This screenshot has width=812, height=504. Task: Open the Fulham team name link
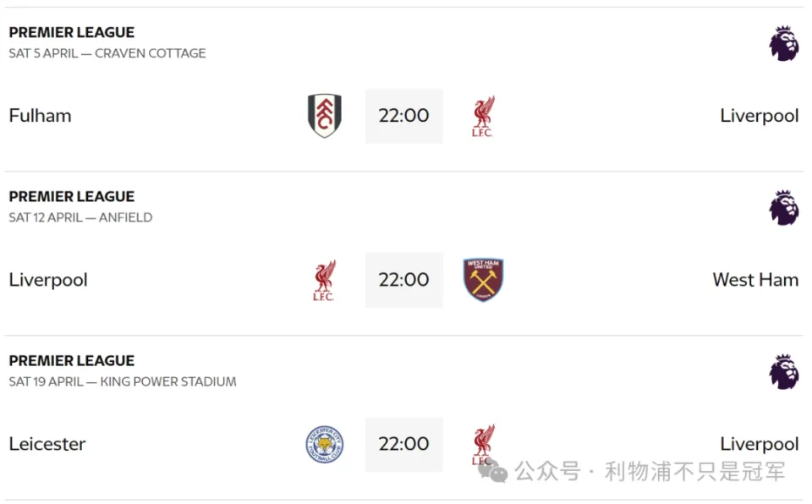click(x=41, y=116)
